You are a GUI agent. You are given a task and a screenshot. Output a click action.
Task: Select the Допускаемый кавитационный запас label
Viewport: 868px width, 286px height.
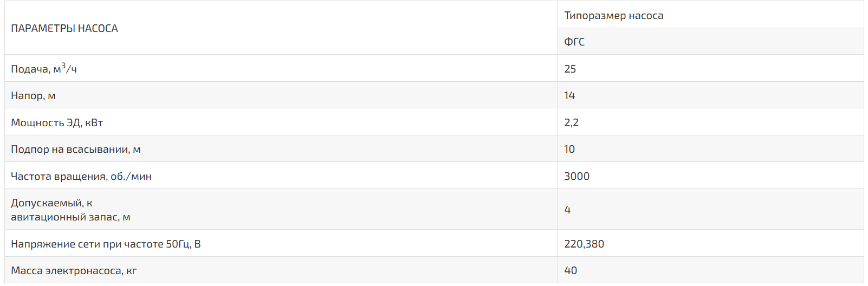point(70,210)
